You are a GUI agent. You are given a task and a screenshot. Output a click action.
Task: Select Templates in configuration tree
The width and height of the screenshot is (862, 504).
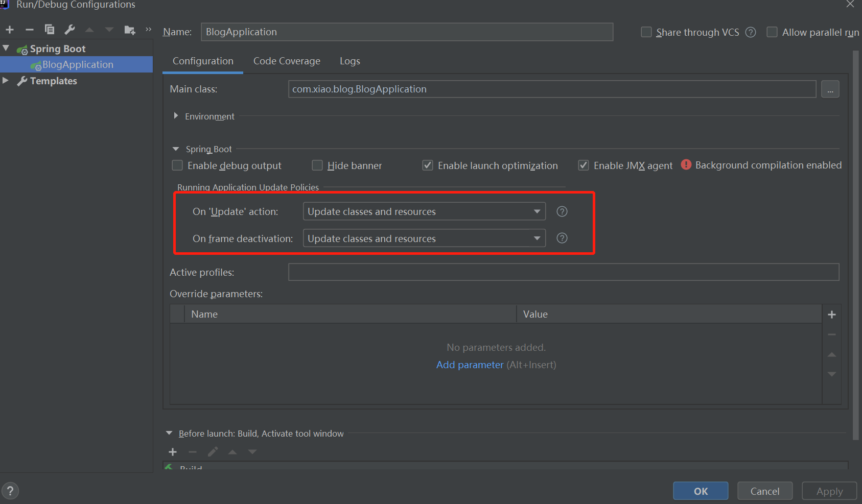[53, 81]
